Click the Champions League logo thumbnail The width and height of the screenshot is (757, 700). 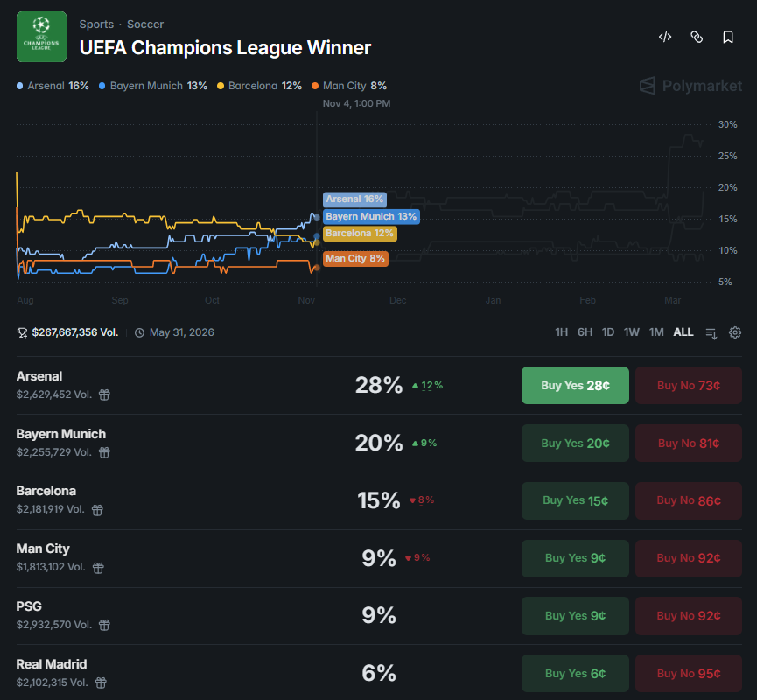click(41, 37)
